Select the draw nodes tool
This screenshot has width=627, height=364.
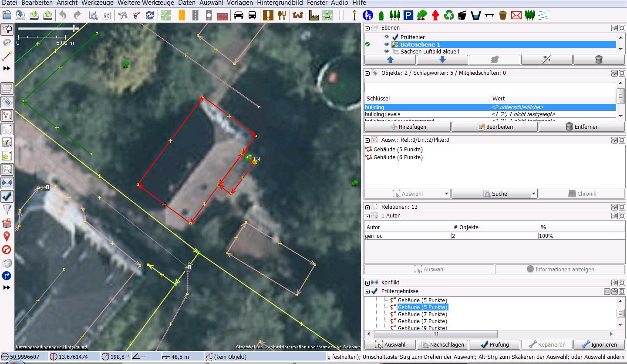pyautogui.click(x=7, y=56)
